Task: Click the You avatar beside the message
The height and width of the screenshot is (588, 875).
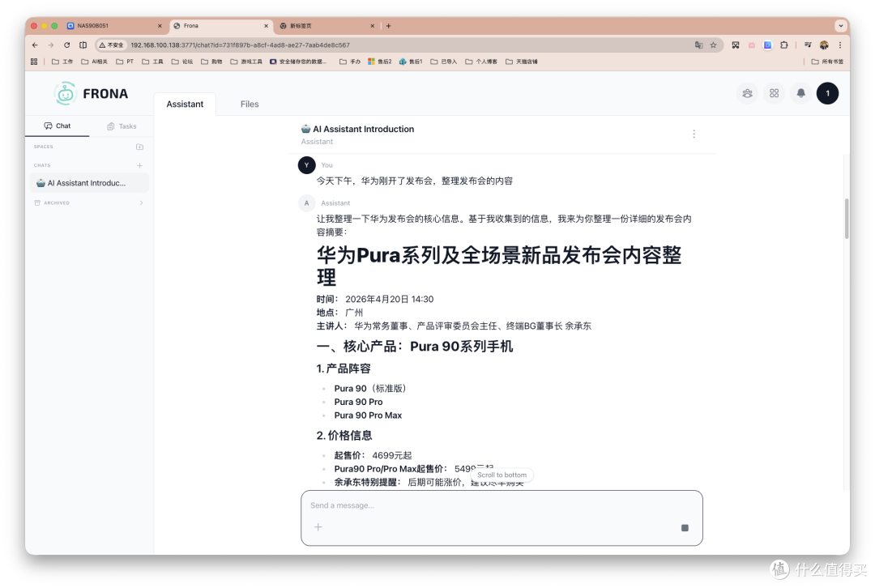Action: 306,165
